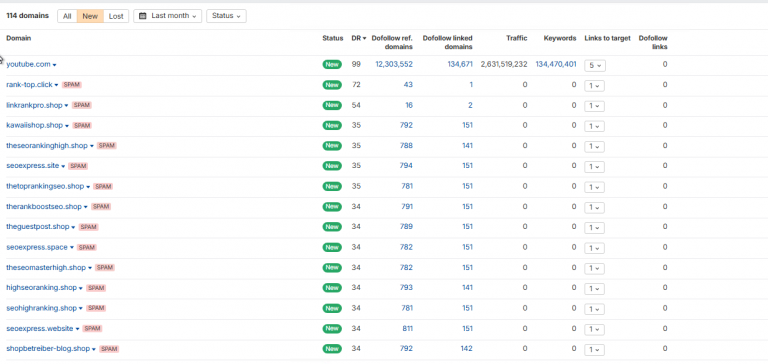768x364 pixels.
Task: Open the linkrankpro.shop domain link
Action: pyautogui.click(x=34, y=105)
